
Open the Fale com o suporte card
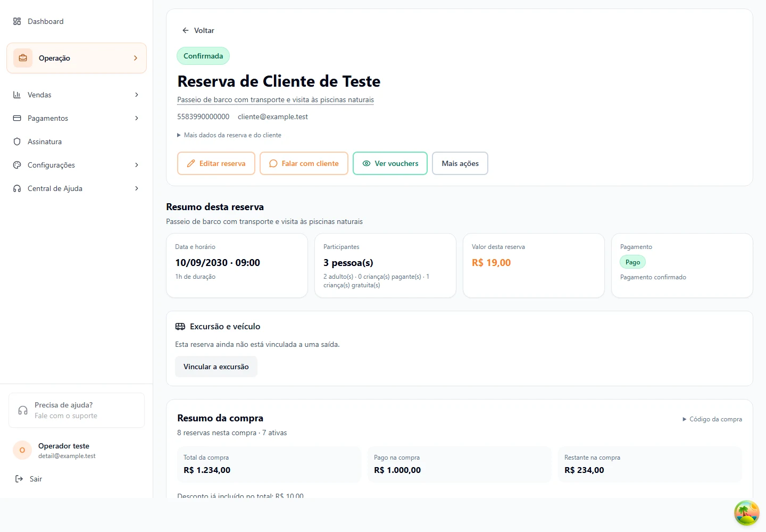pyautogui.click(x=77, y=410)
